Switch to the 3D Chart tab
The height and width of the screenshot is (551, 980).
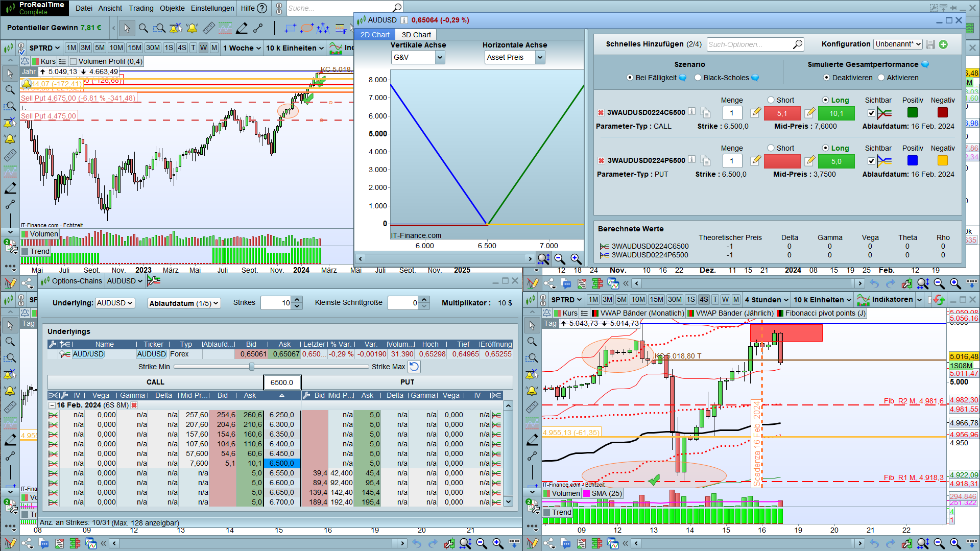tap(416, 35)
